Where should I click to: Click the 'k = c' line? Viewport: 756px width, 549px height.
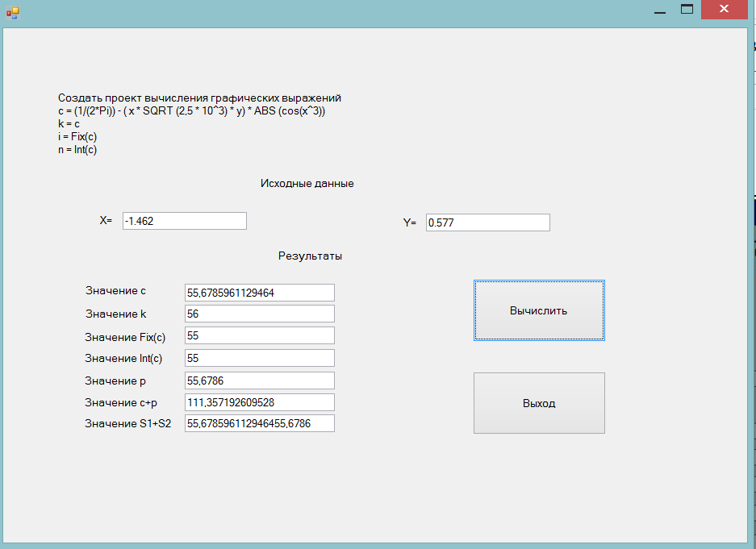point(69,124)
